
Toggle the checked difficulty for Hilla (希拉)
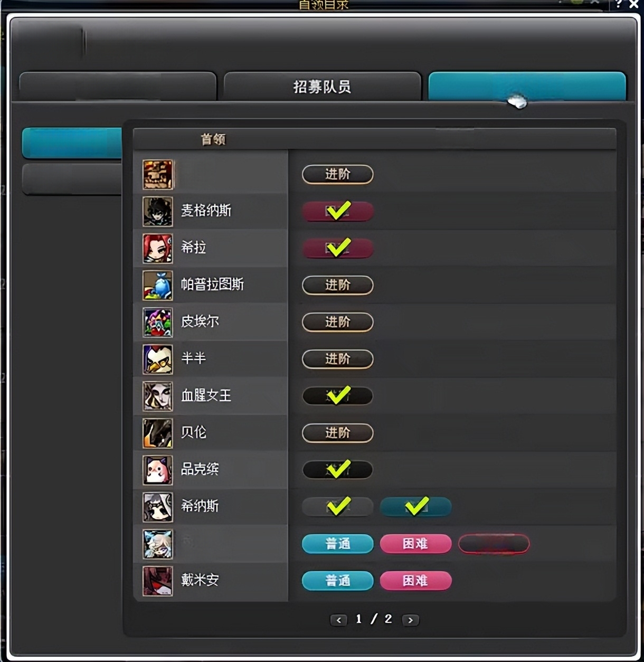338,248
